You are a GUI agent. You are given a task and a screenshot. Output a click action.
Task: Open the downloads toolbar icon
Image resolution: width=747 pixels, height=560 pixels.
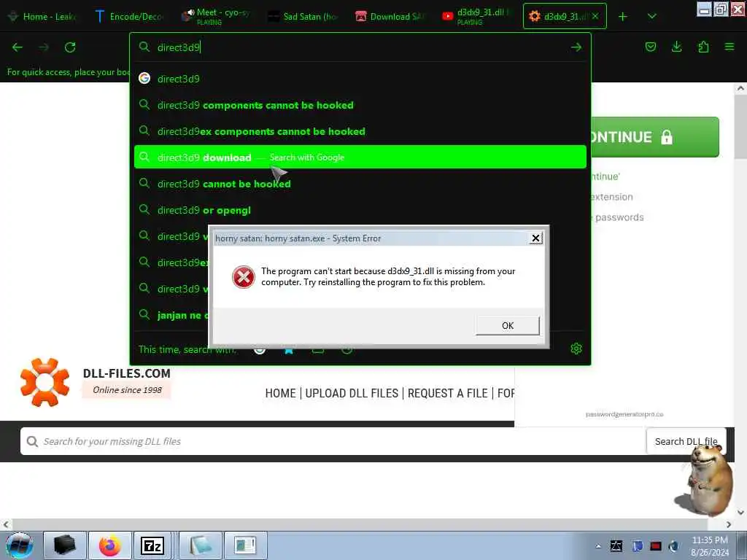676,47
